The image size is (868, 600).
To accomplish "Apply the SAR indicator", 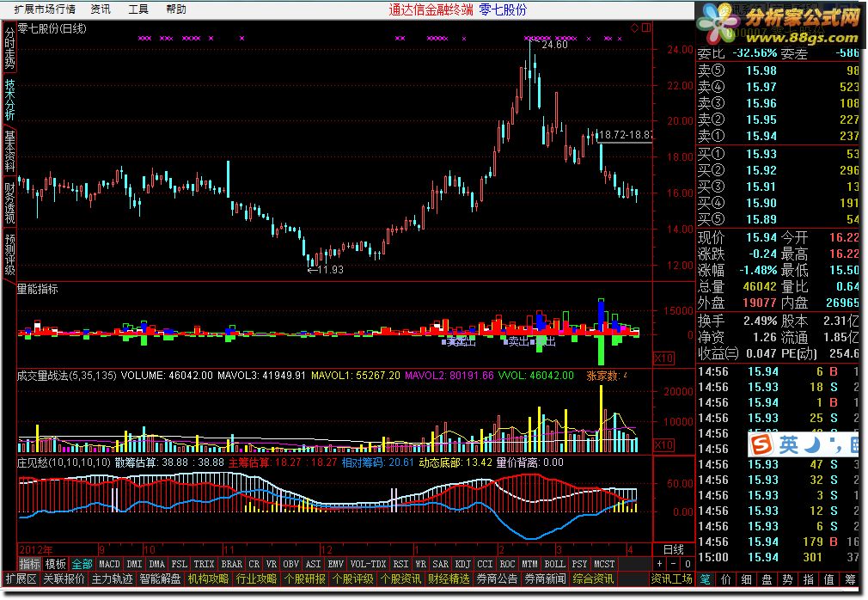I will (x=440, y=564).
